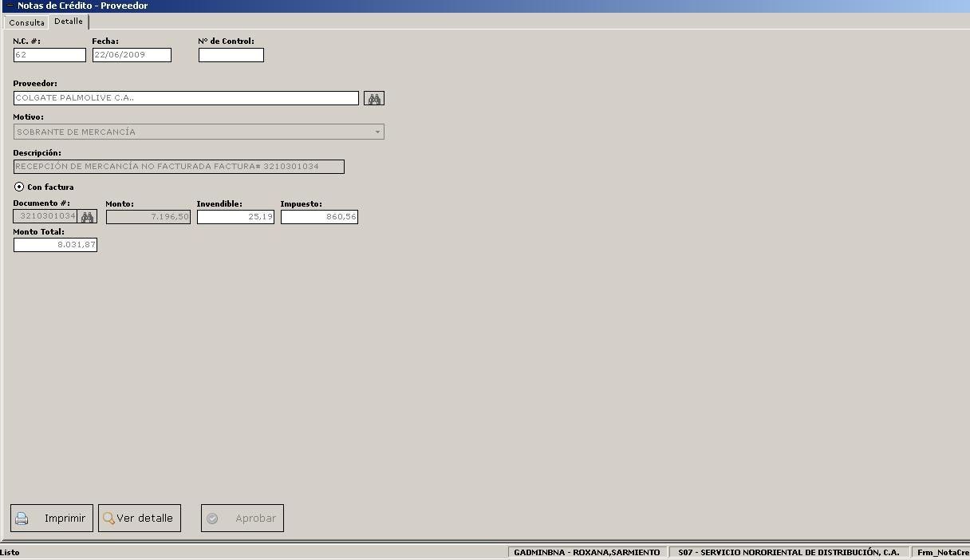
Task: Expand the Motivo dropdown arrow
Action: coord(377,132)
